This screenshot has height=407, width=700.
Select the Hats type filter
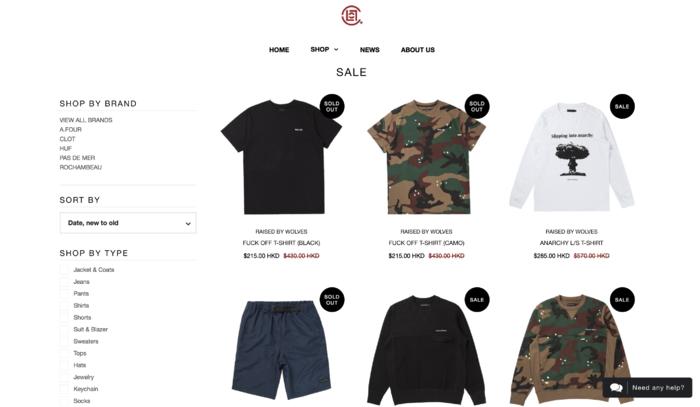[x=64, y=365]
